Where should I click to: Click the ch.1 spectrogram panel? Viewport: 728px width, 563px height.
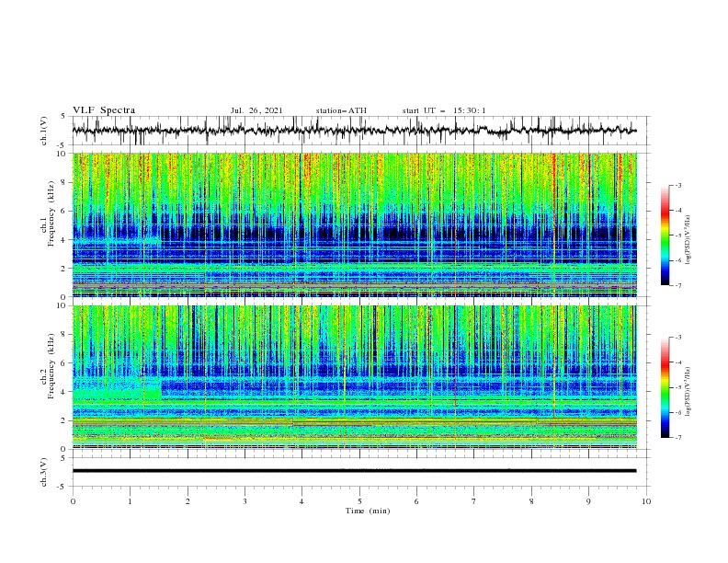[x=354, y=224]
